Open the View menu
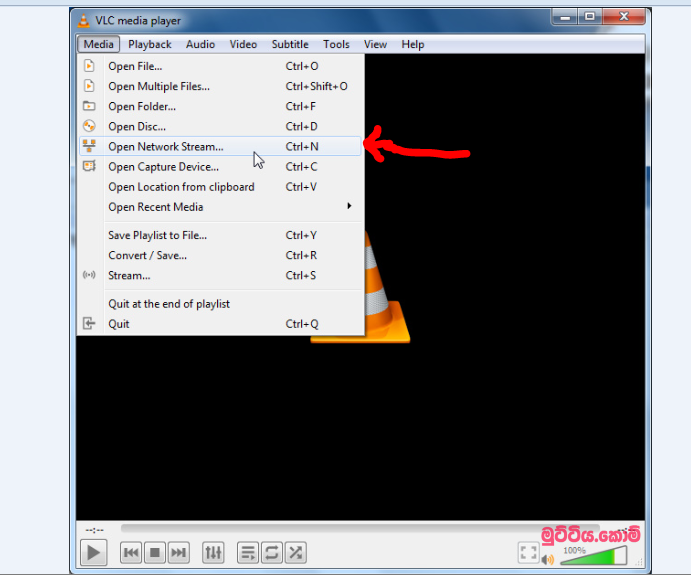The width and height of the screenshot is (691, 575). 375,45
